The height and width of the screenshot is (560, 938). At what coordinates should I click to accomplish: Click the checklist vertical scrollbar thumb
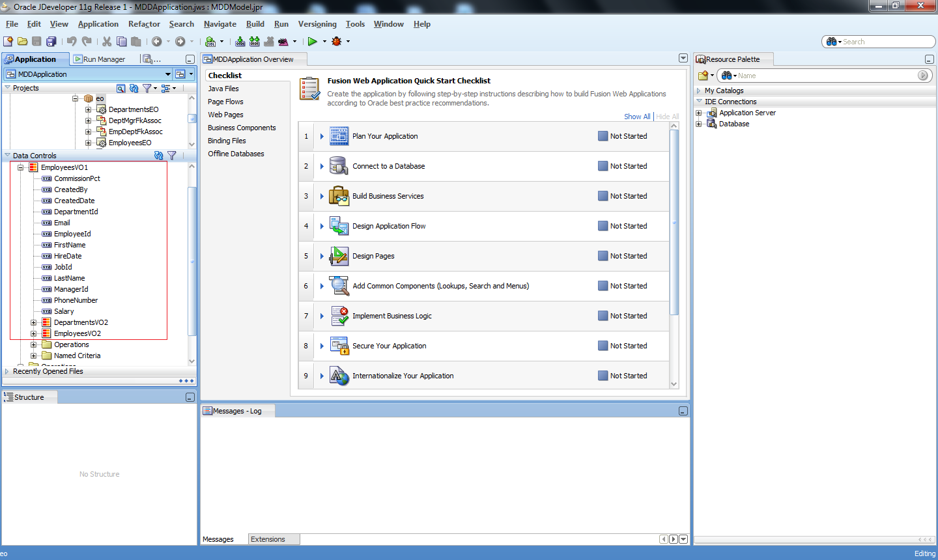[674, 221]
